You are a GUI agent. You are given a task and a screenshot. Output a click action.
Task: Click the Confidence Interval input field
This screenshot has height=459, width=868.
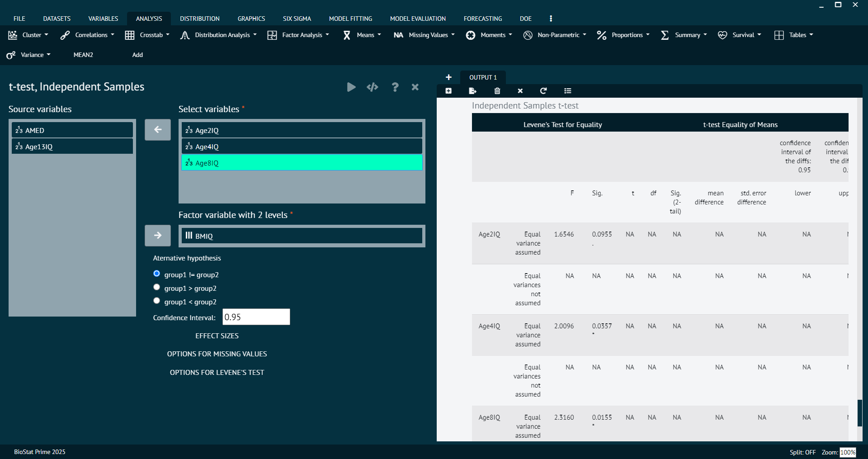(256, 317)
